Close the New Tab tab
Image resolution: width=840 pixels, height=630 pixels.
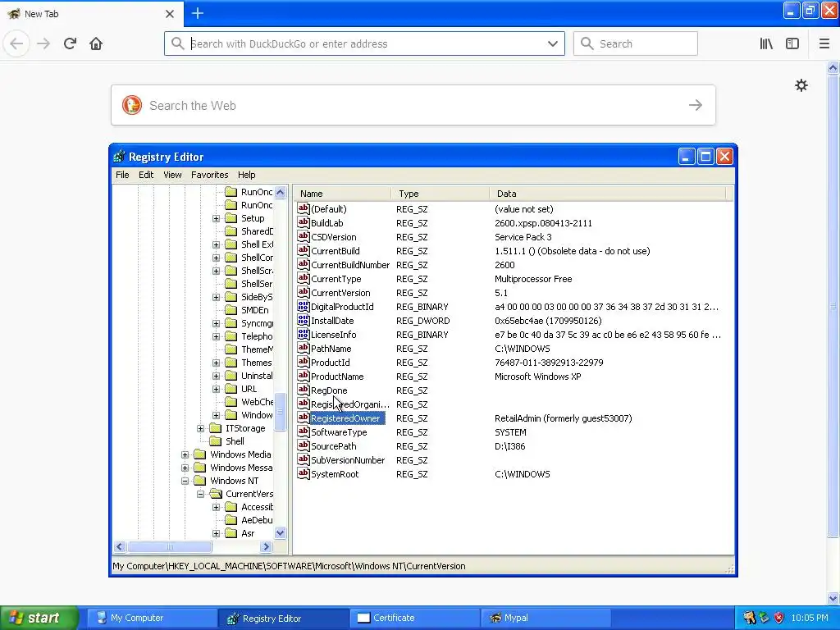pos(169,14)
